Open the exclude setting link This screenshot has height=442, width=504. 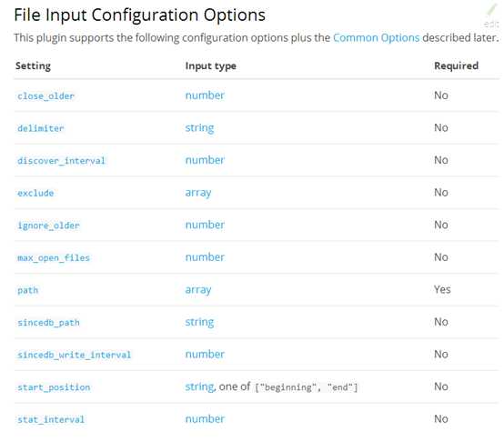[35, 193]
